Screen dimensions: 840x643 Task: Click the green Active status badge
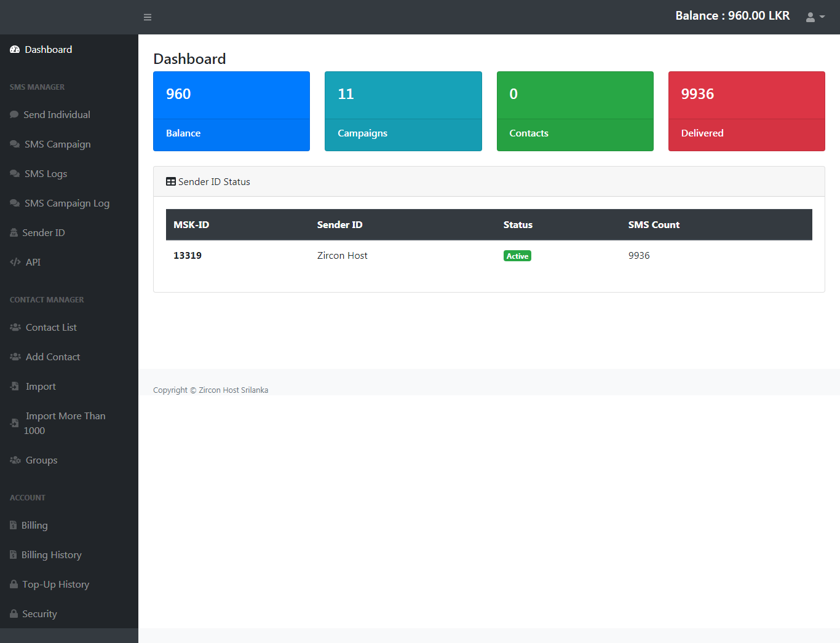pyautogui.click(x=517, y=256)
